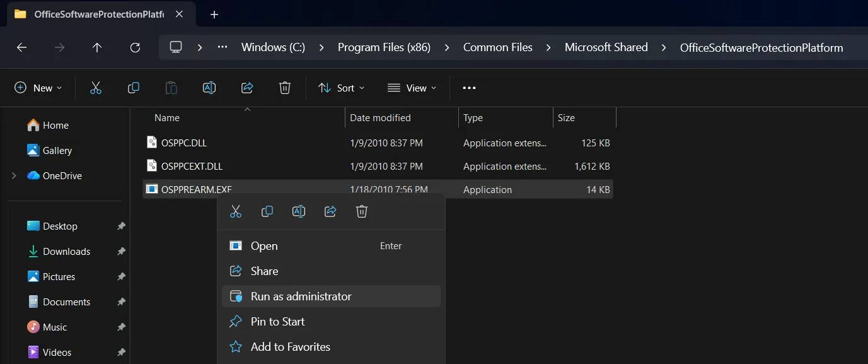
Task: Open Pictures in the navigation pane
Action: coord(50,277)
